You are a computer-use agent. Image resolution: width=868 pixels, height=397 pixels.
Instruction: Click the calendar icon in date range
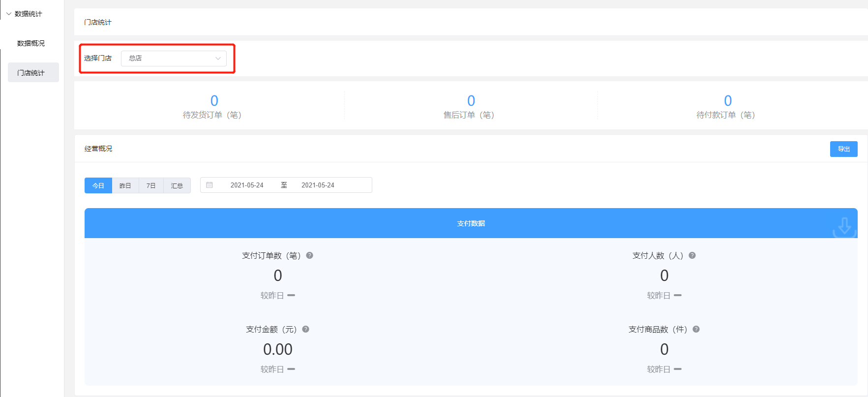210,185
